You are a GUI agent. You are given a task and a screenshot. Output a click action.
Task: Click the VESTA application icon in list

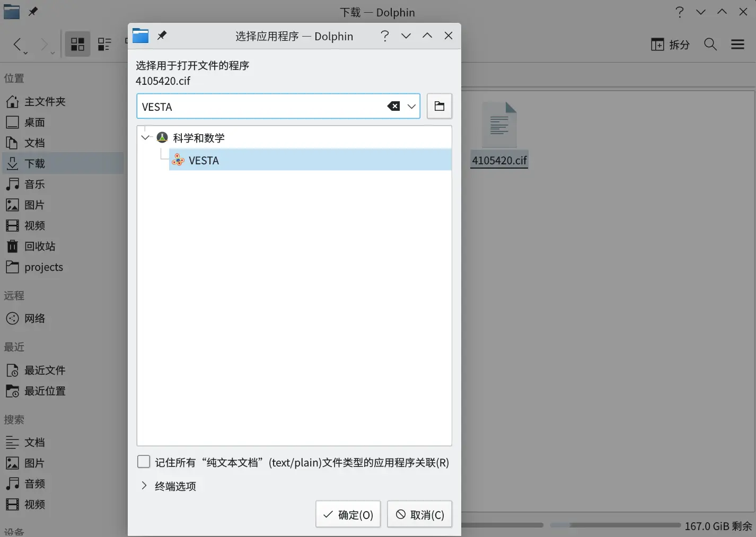pyautogui.click(x=178, y=160)
